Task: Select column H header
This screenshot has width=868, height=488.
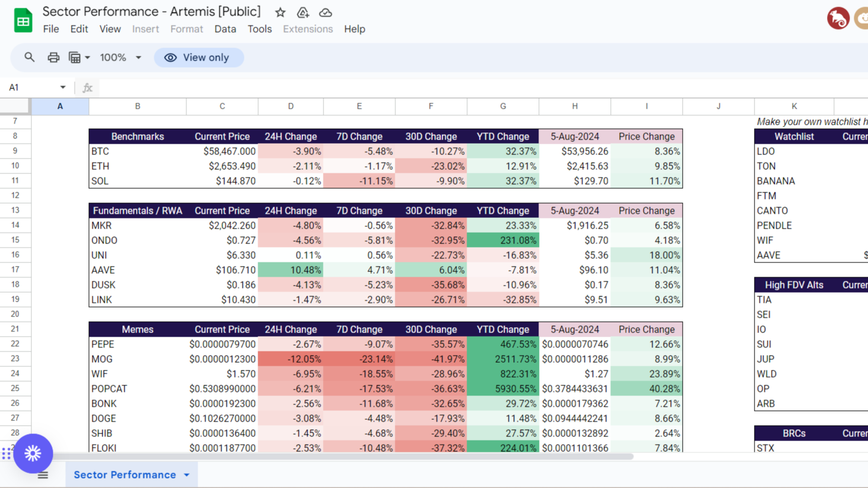Action: (x=575, y=106)
